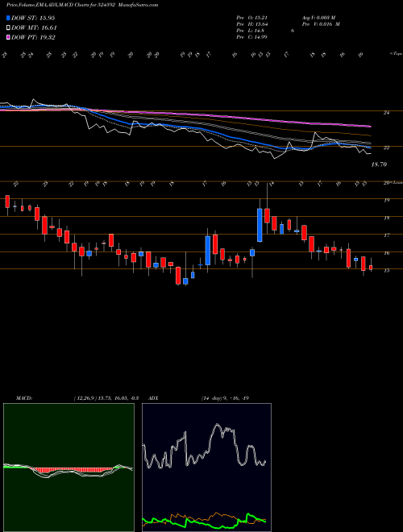
Task: Click the 'Pre H: 15.64' high value
Action: coord(251,24)
